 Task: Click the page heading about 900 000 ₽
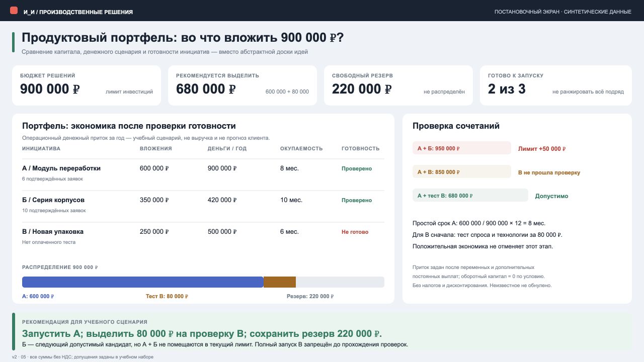coord(183,38)
